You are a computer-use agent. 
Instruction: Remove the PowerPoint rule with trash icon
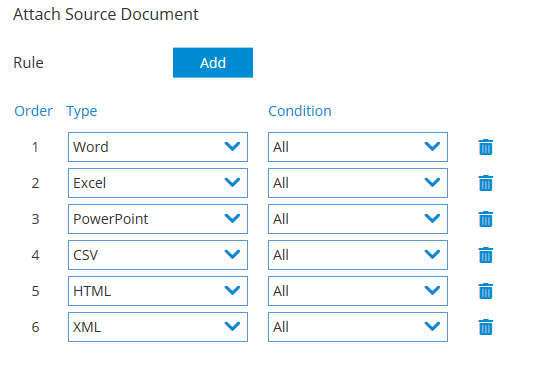click(486, 219)
